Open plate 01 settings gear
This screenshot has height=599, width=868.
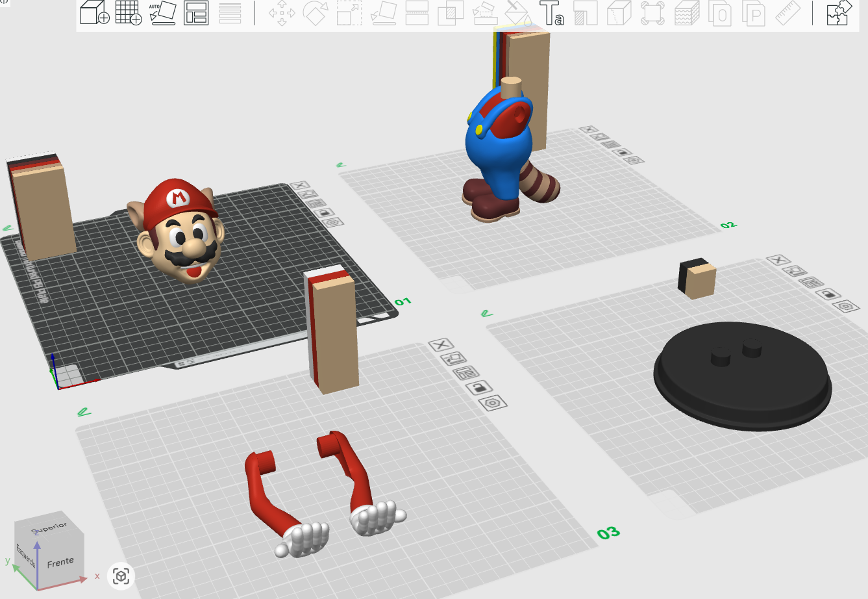pos(334,222)
